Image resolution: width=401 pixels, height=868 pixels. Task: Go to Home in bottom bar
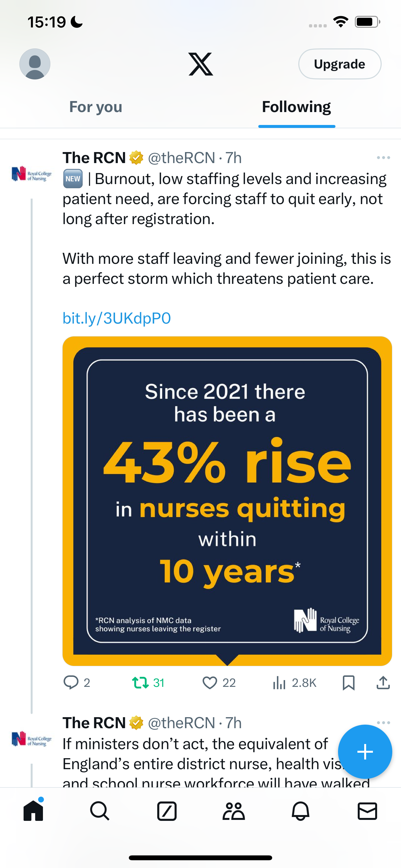[x=33, y=811]
